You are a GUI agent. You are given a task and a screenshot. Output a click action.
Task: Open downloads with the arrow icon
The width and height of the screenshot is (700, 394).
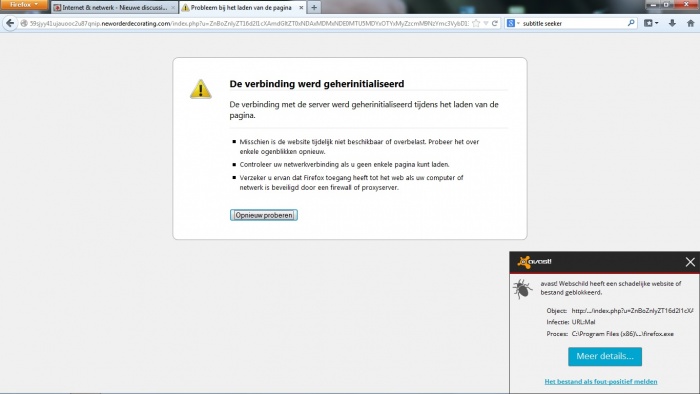672,23
